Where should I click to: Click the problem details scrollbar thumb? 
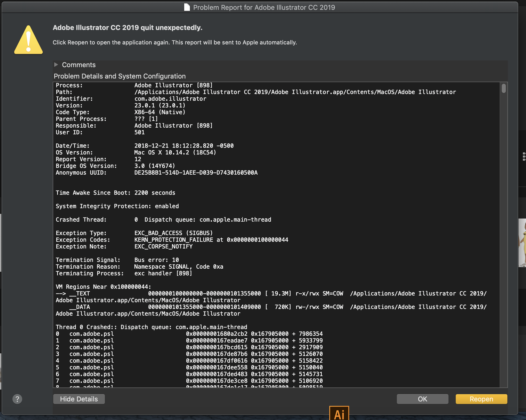coord(504,88)
